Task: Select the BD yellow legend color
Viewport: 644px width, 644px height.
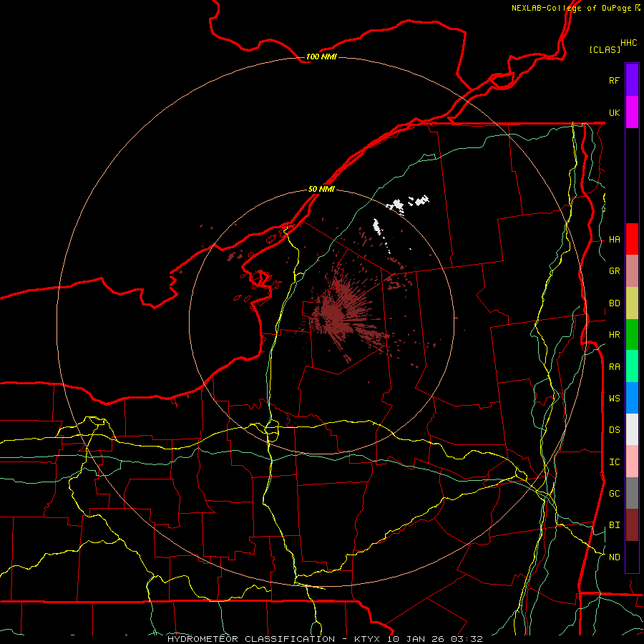Action: pos(632,303)
